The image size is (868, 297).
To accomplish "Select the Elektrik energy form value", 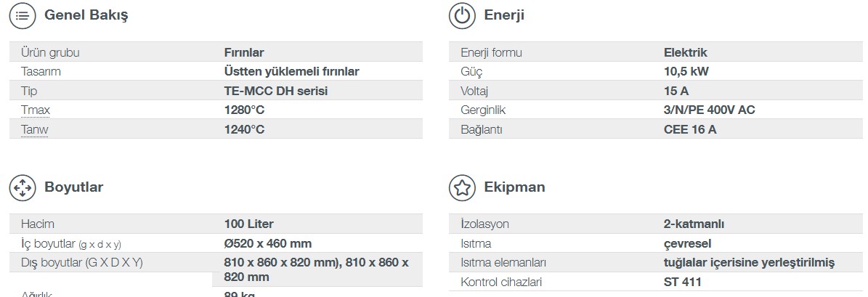I will pos(685,52).
